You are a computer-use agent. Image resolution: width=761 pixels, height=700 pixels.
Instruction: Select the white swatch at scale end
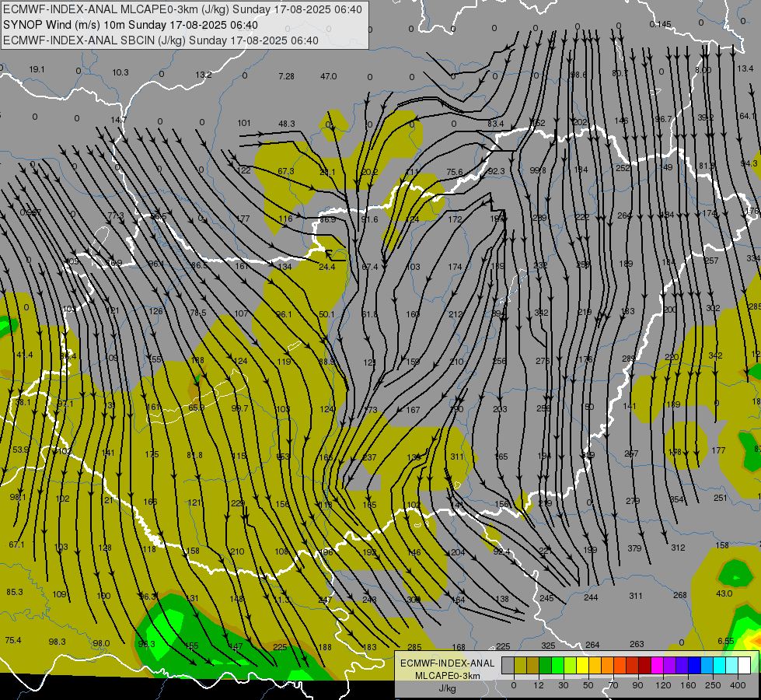tap(744, 665)
